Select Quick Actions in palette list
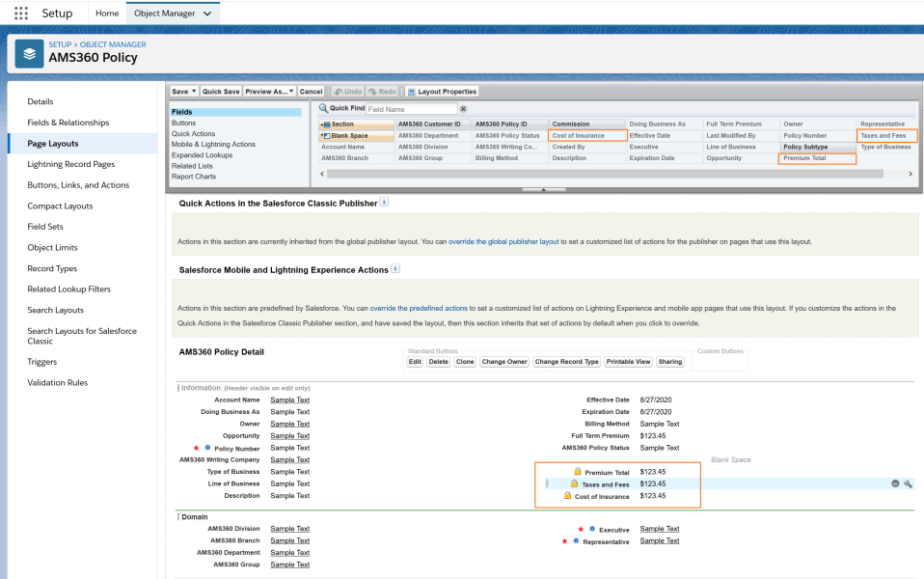The width and height of the screenshot is (924, 579). [x=194, y=134]
